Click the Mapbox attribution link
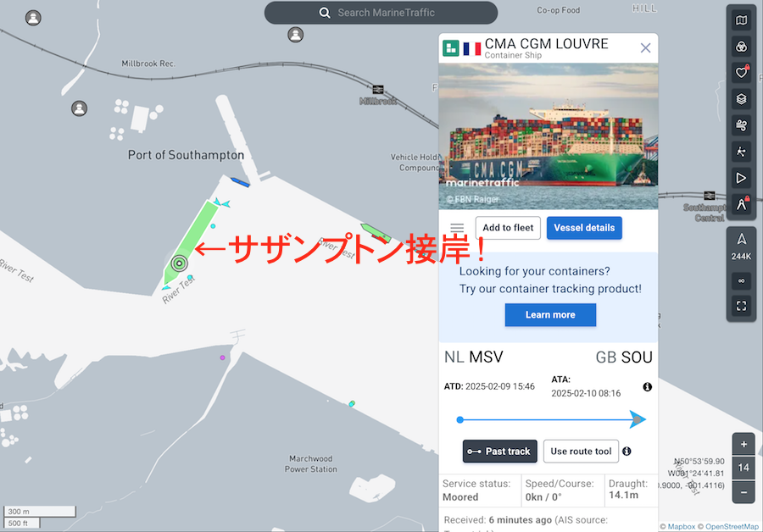Image resolution: width=763 pixels, height=532 pixels. [677, 527]
